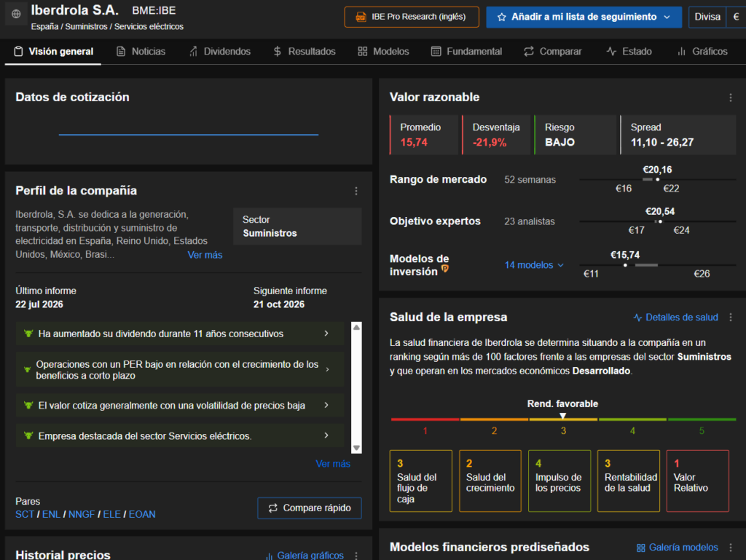Click the bull icon on PER bajo row
This screenshot has width=746, height=560.
(x=28, y=369)
